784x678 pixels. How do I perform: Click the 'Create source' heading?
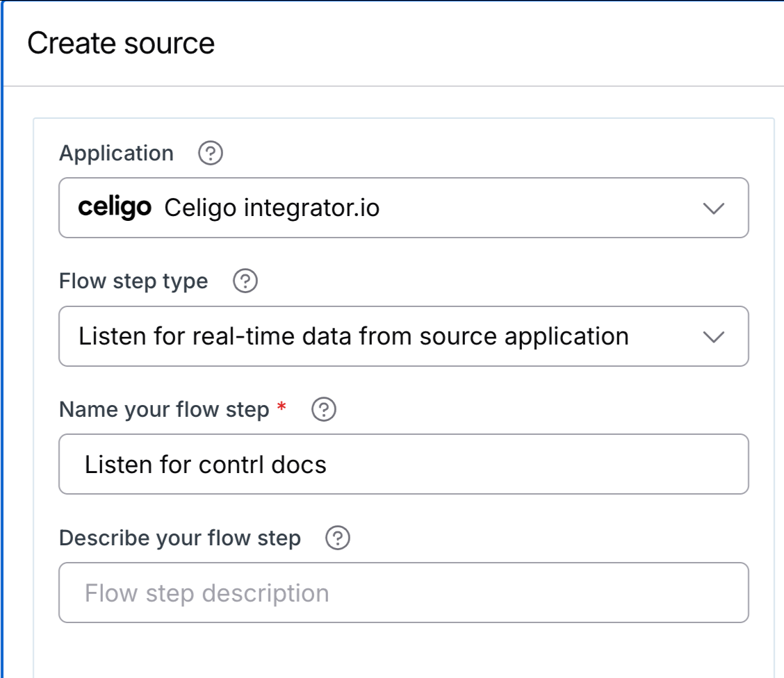(x=121, y=43)
